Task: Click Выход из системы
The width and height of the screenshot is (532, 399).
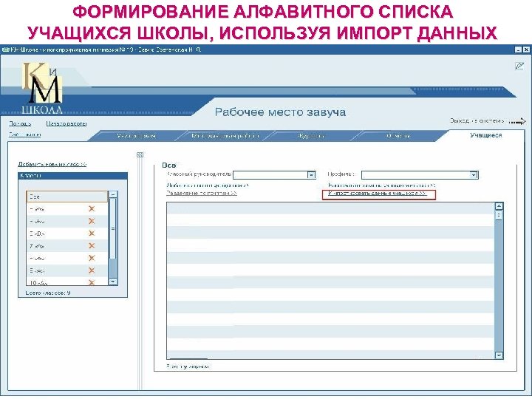Action: tap(477, 120)
